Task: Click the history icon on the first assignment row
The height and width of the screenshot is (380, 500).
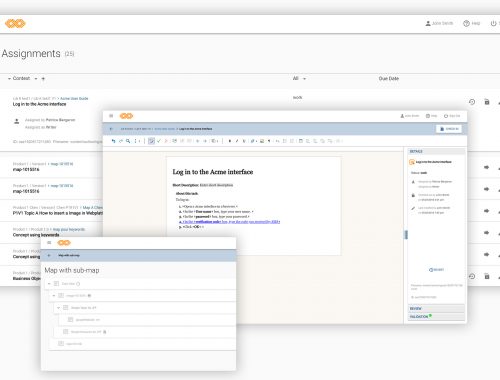Action: 472,102
